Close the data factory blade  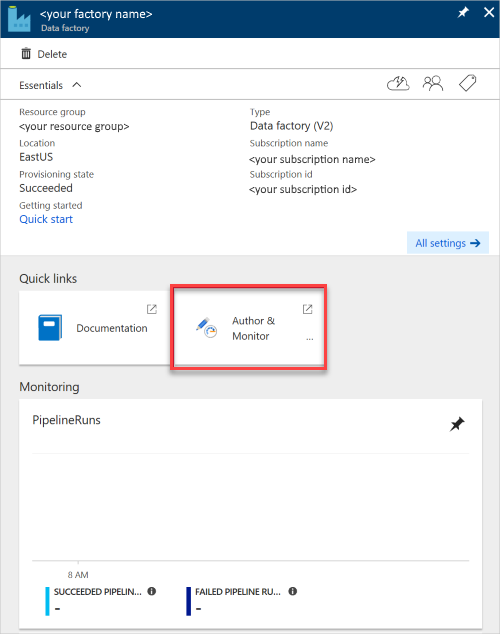[x=489, y=13]
